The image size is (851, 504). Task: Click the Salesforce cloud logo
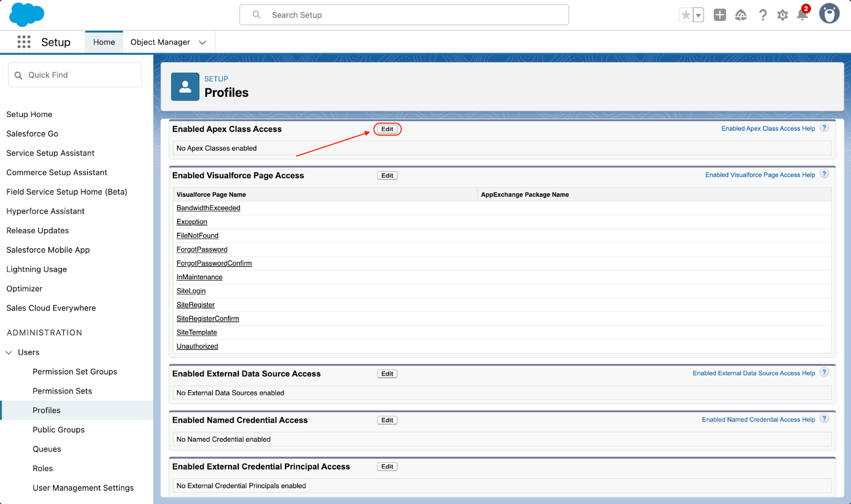(27, 14)
